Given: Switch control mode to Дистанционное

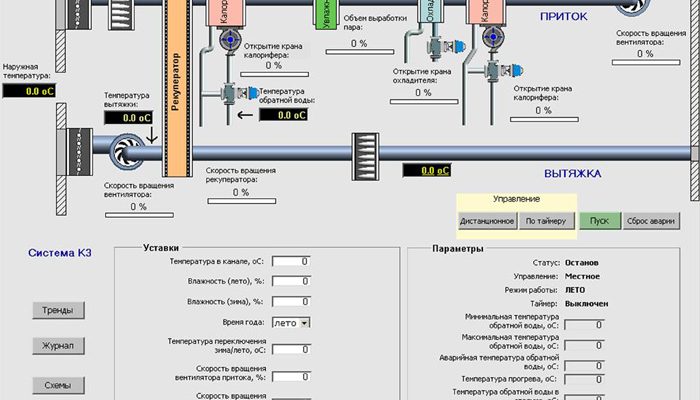Looking at the screenshot, I should [487, 221].
